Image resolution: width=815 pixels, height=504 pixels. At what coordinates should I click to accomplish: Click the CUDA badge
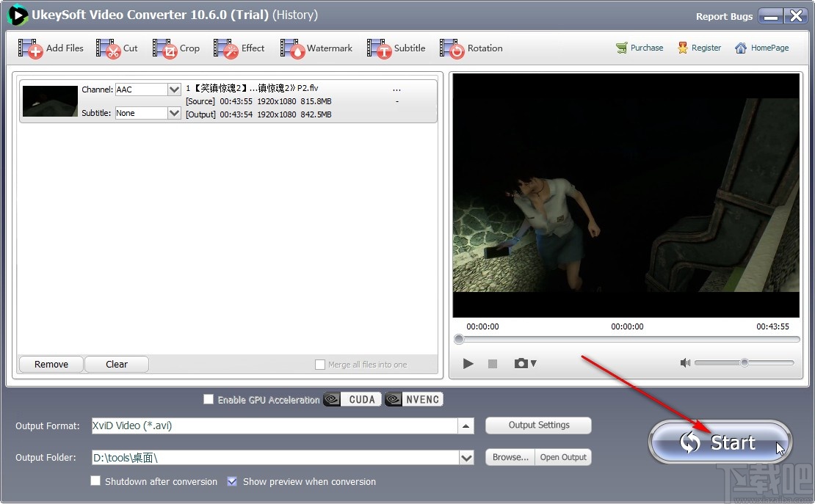coord(352,399)
